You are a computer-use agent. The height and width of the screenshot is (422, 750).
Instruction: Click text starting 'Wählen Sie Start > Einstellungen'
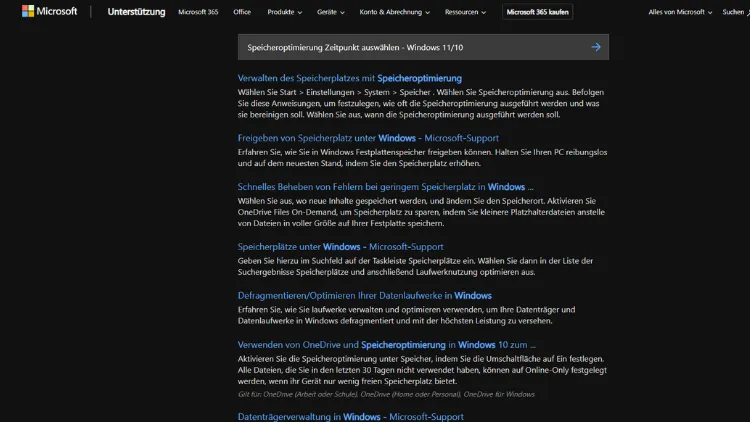tap(421, 103)
